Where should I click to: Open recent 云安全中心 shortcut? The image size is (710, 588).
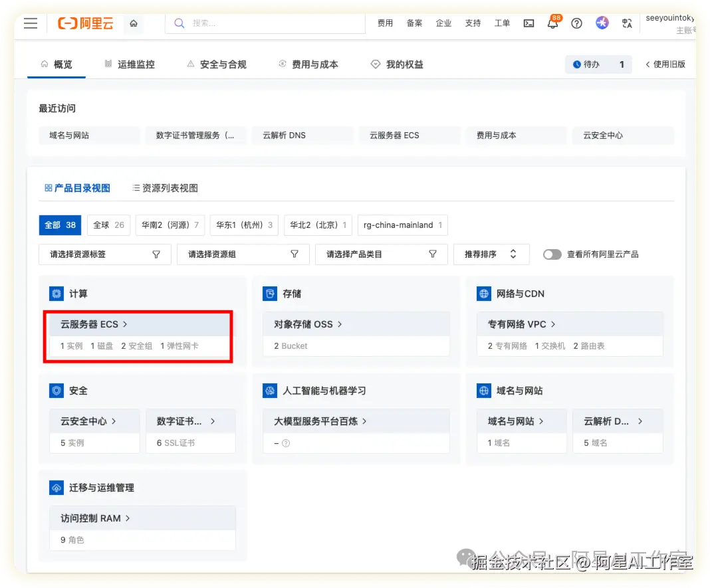click(x=623, y=136)
